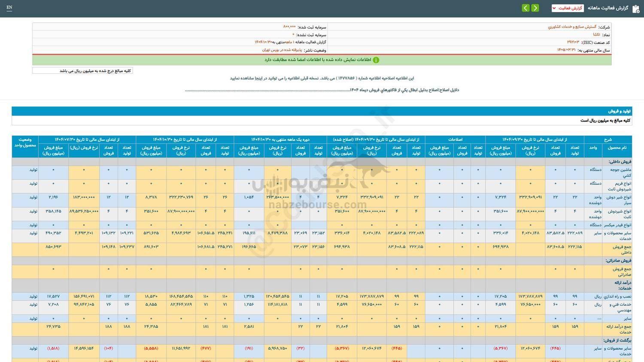Click the green info icon in the banner

[x=376, y=60]
